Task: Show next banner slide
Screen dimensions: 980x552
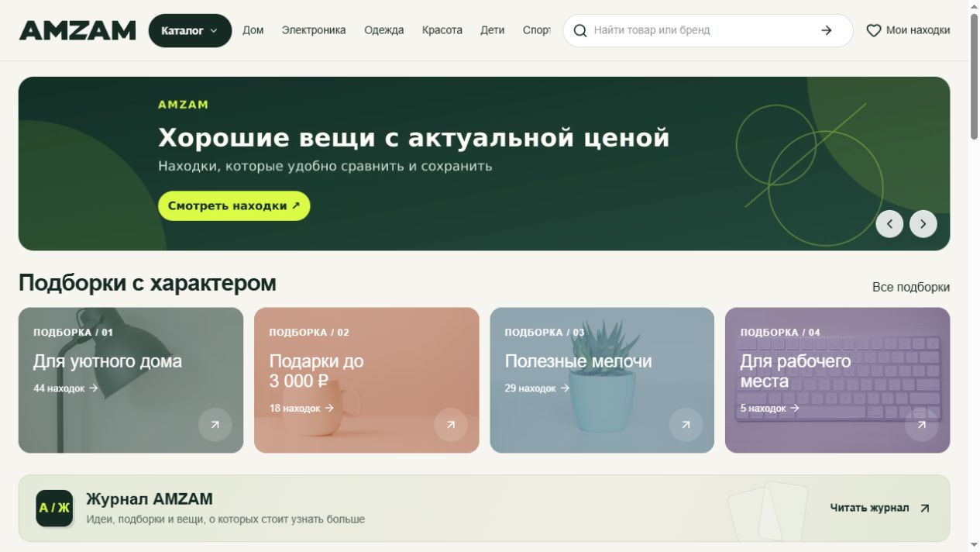Action: (x=923, y=224)
